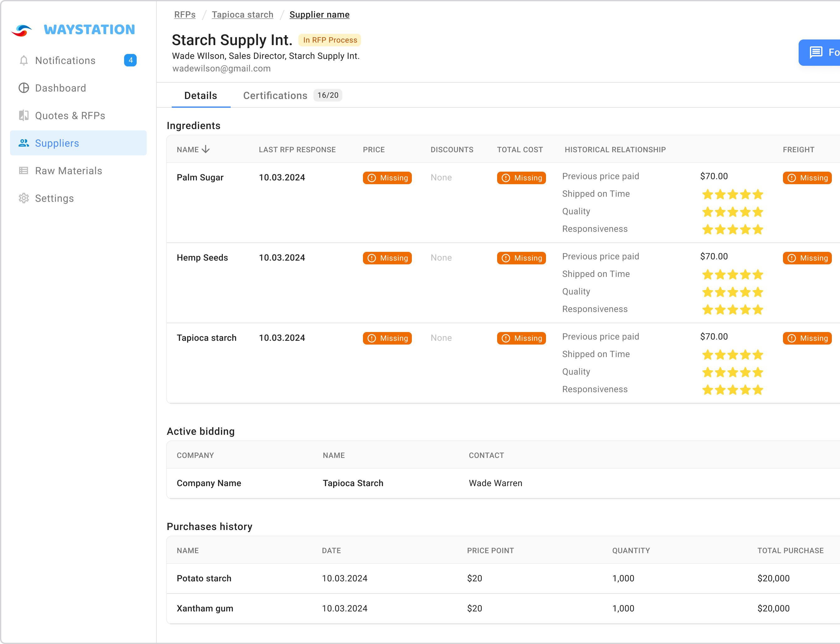Click the Raw Materials list icon

point(24,171)
